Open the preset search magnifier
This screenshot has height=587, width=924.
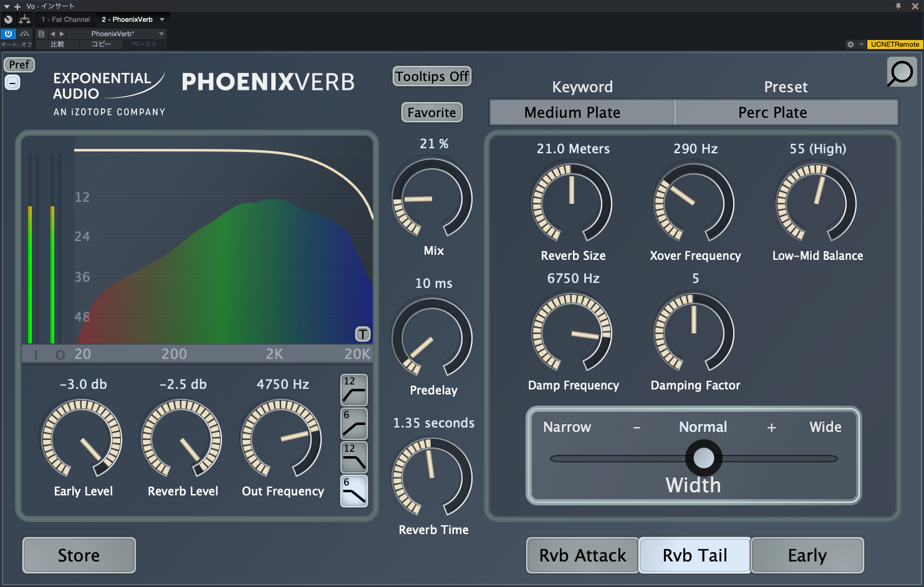[902, 72]
